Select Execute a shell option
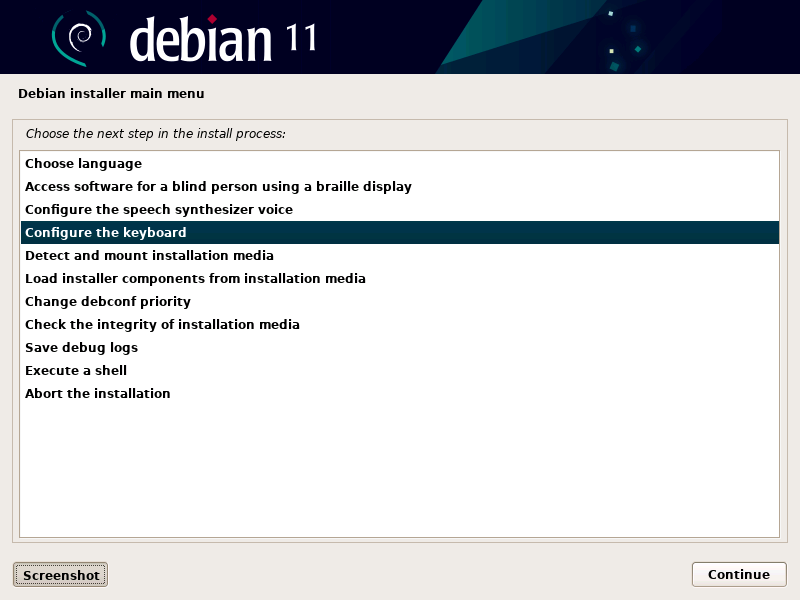Image resolution: width=800 pixels, height=600 pixels. tap(399, 370)
